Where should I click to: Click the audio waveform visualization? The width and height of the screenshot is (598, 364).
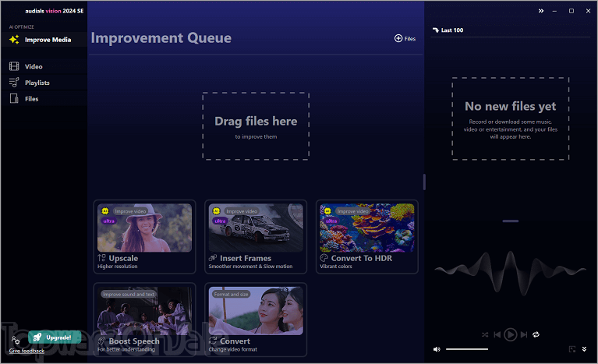(510, 273)
